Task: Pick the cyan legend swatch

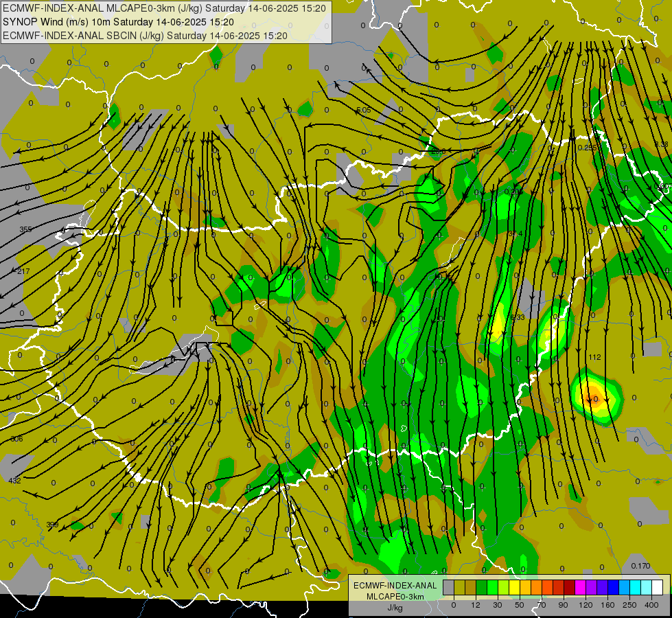Action: (x=636, y=587)
